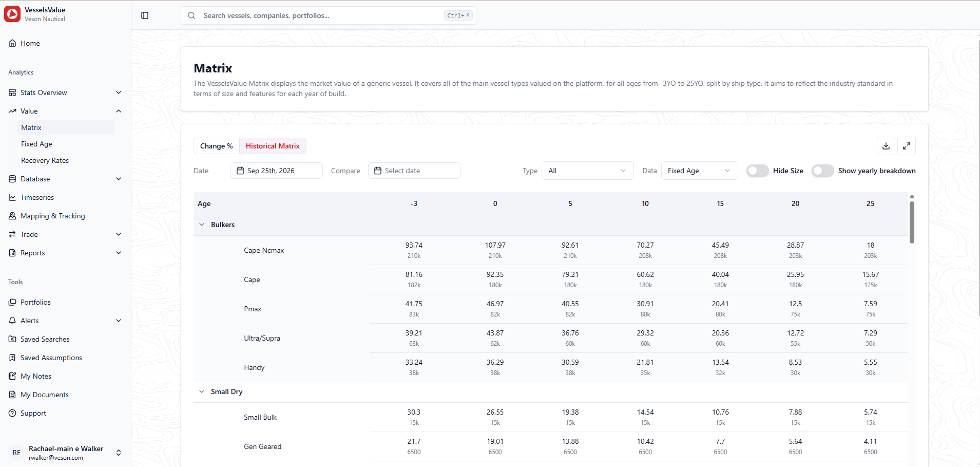This screenshot has width=980, height=467.
Task: Switch to the Change % tab
Action: tap(216, 146)
